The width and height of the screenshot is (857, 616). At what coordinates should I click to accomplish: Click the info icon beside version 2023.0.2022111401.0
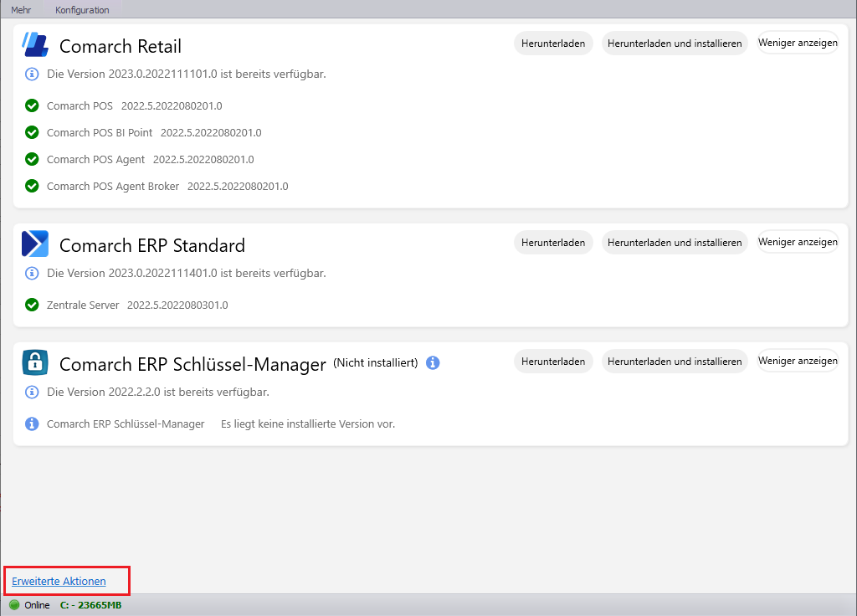[x=32, y=273]
